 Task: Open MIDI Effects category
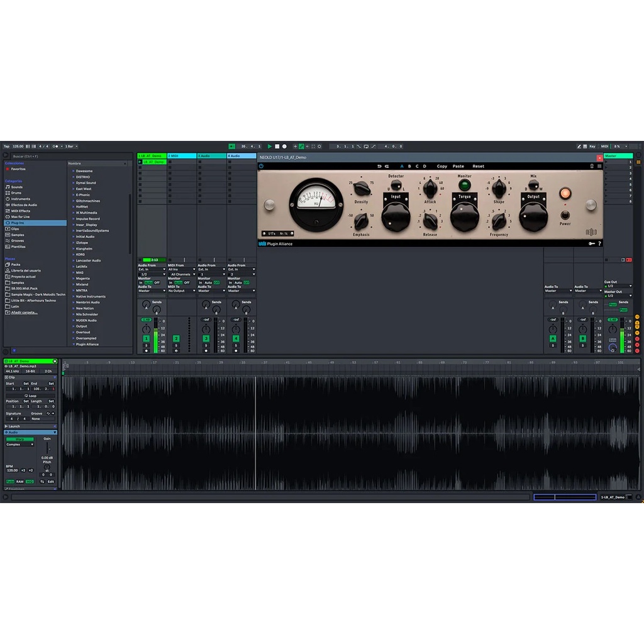point(21,211)
